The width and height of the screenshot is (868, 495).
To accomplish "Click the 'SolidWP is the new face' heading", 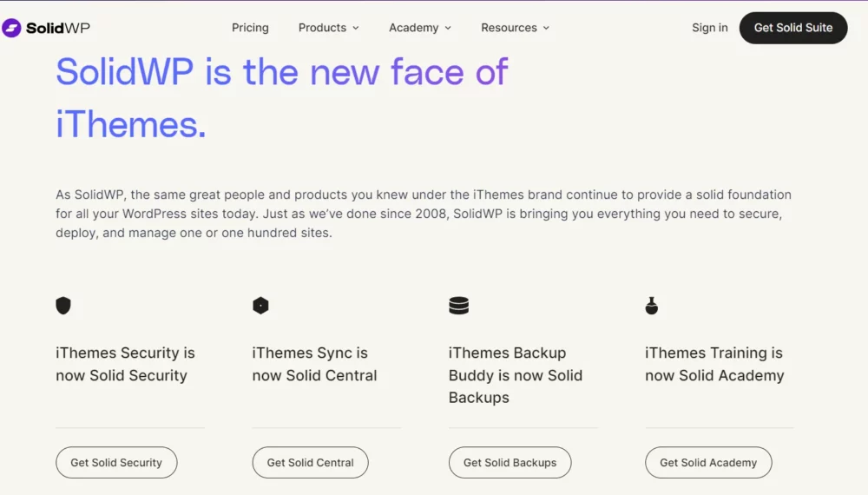I will (x=282, y=98).
